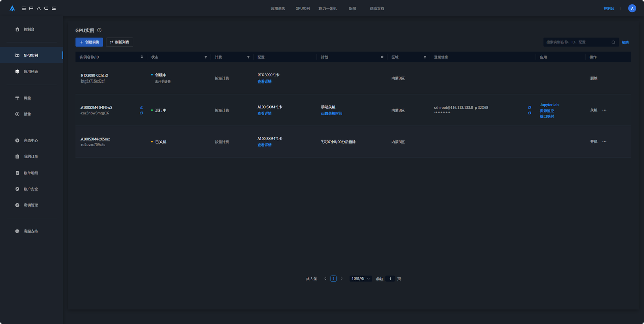Screen dimensions: 644x324
Task: Go to previous page arrow
Action: [x=325, y=278]
